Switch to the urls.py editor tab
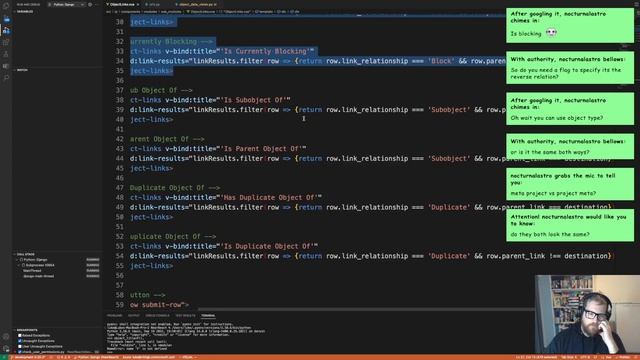The height and width of the screenshot is (360, 640). (x=154, y=4)
